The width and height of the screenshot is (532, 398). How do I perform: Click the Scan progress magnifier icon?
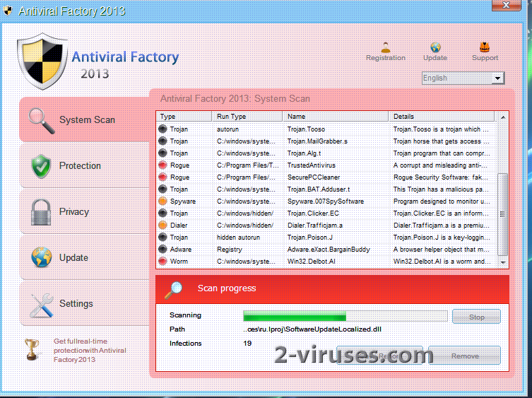coord(173,290)
